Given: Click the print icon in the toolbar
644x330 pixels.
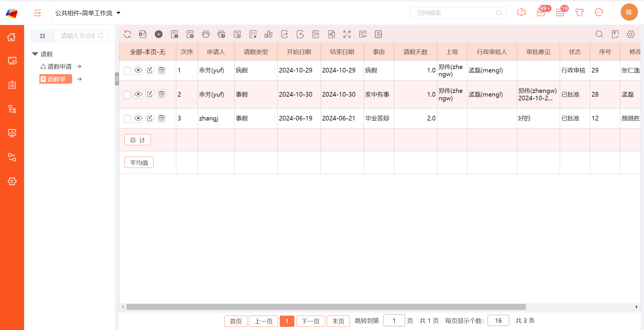Looking at the screenshot, I should point(206,34).
